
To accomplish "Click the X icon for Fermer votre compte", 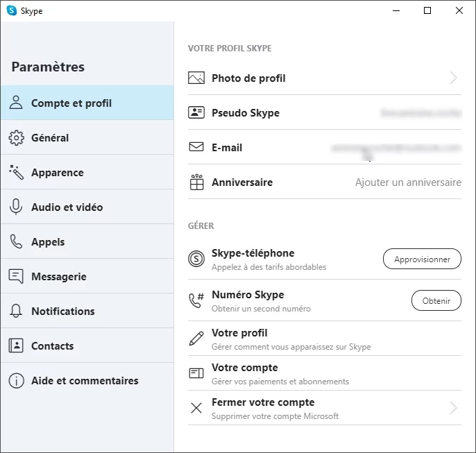I will click(x=196, y=408).
